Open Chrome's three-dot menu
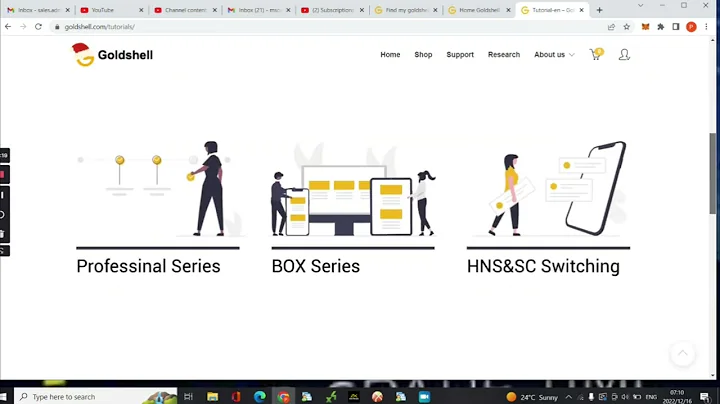Image resolution: width=720 pixels, height=404 pixels. click(x=706, y=27)
